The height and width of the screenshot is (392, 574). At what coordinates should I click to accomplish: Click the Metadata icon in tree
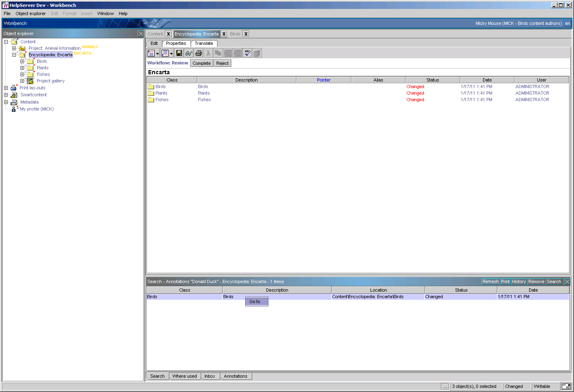coord(14,102)
